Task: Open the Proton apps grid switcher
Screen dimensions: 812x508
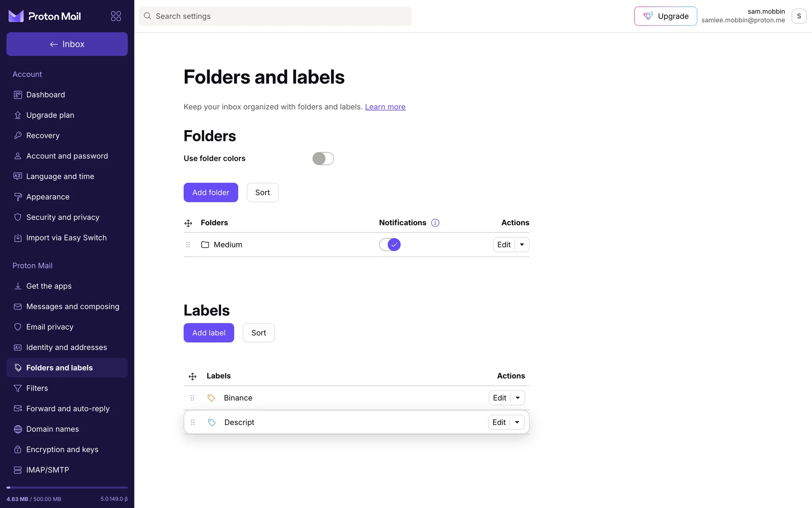Action: point(116,16)
